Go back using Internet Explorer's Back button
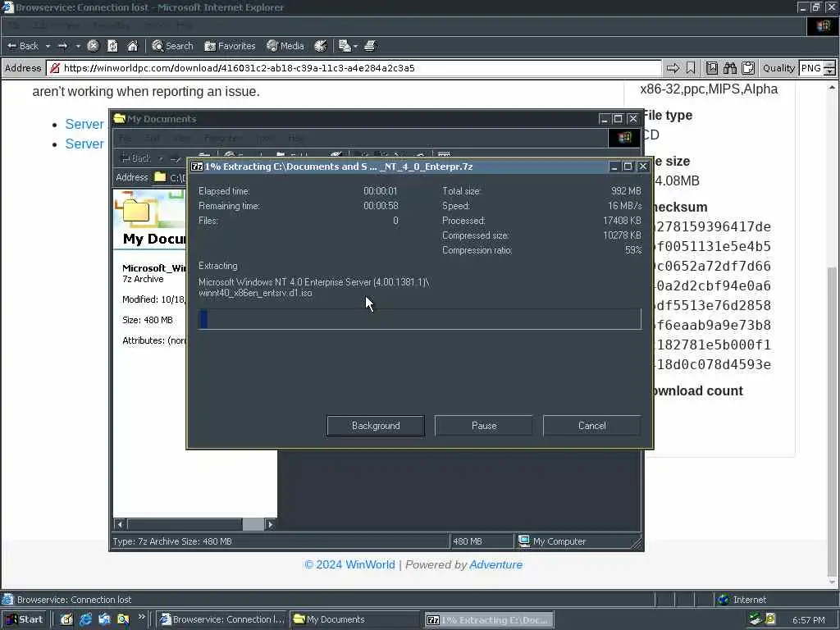840x630 pixels. click(x=23, y=46)
